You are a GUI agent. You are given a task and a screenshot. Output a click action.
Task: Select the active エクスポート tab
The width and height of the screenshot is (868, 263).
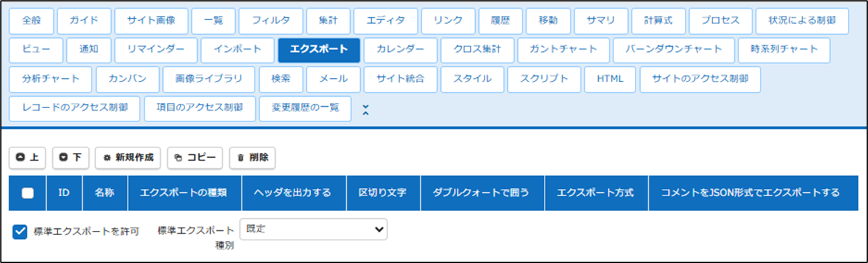click(319, 49)
